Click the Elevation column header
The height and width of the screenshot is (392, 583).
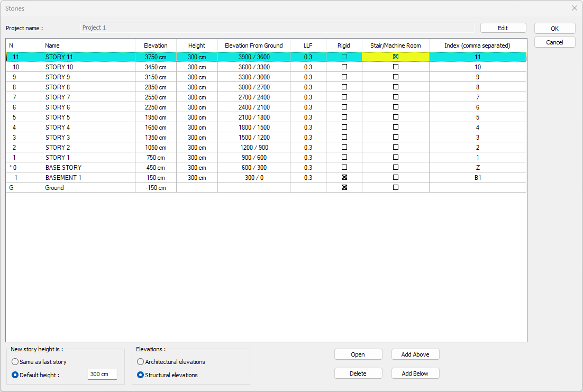[156, 45]
